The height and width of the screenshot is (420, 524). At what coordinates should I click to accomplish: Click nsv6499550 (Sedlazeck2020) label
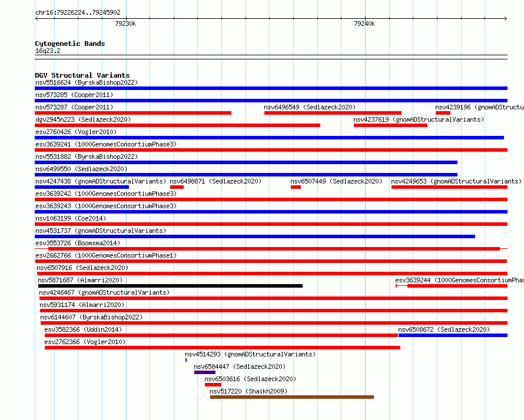81,169
